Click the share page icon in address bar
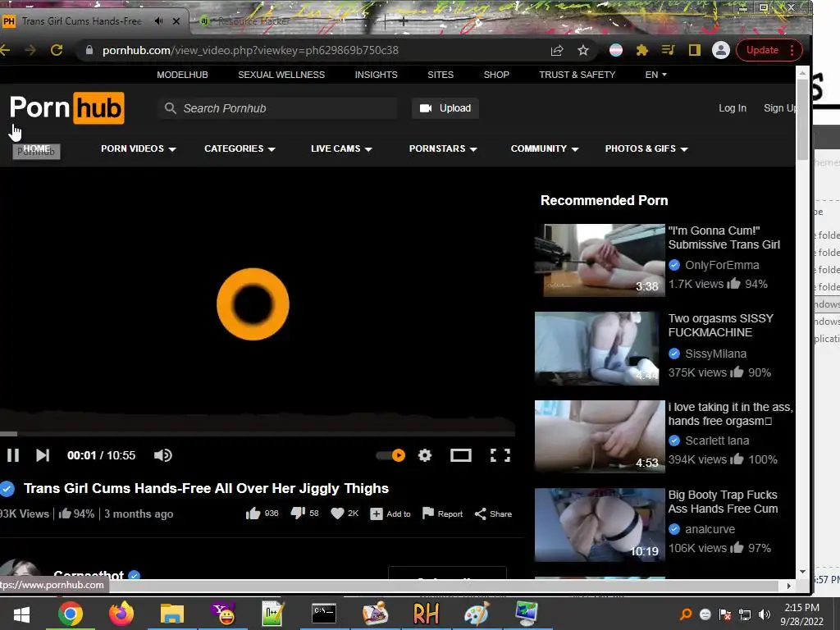Viewport: 840px width, 630px height. click(x=557, y=50)
